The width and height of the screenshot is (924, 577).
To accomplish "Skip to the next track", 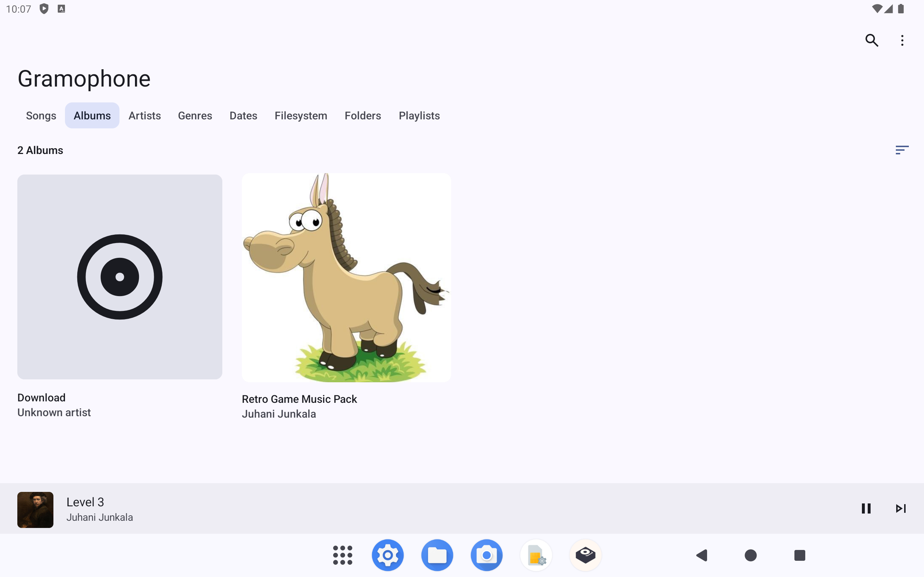I will [900, 508].
